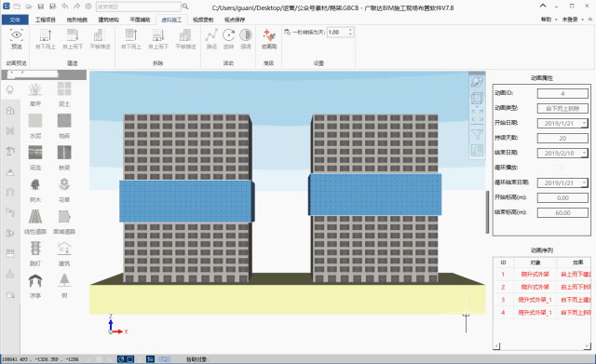
Task: Open the blue 文件 menu
Action: (x=15, y=20)
